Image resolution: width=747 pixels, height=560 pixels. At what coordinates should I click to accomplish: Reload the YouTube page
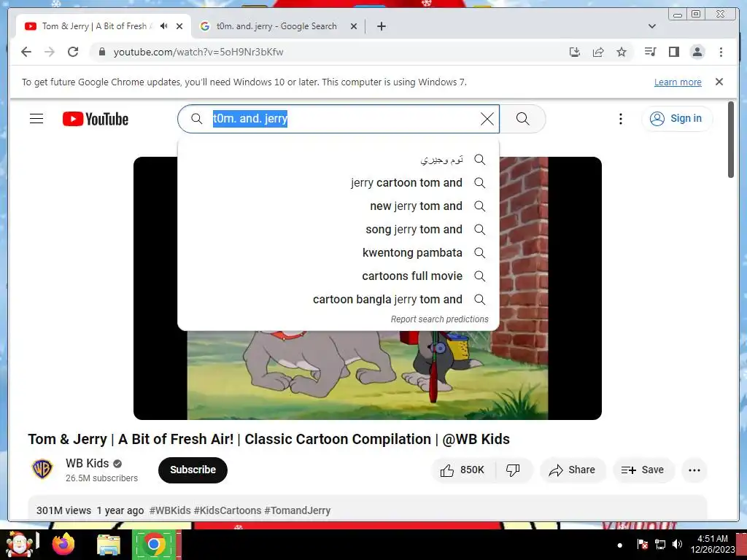click(x=73, y=52)
